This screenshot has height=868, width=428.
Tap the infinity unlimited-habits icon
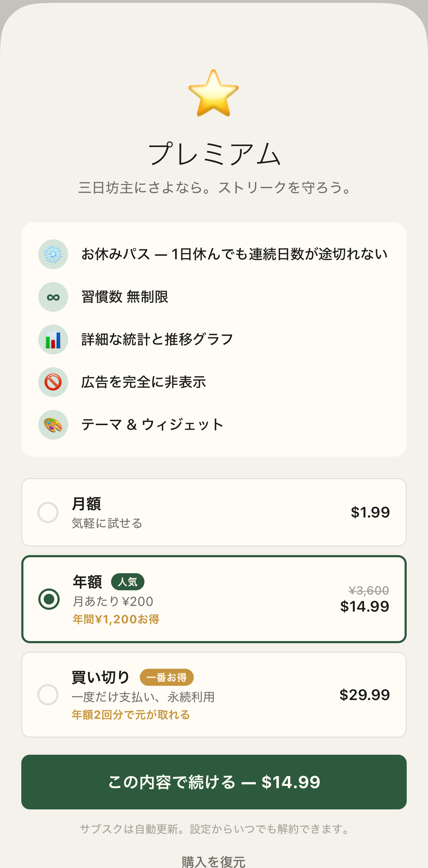53,297
